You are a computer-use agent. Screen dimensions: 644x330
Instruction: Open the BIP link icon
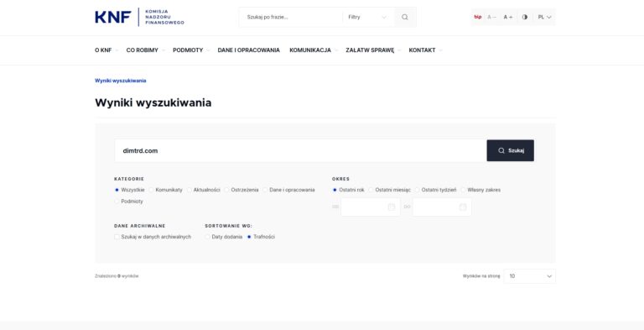(x=478, y=18)
